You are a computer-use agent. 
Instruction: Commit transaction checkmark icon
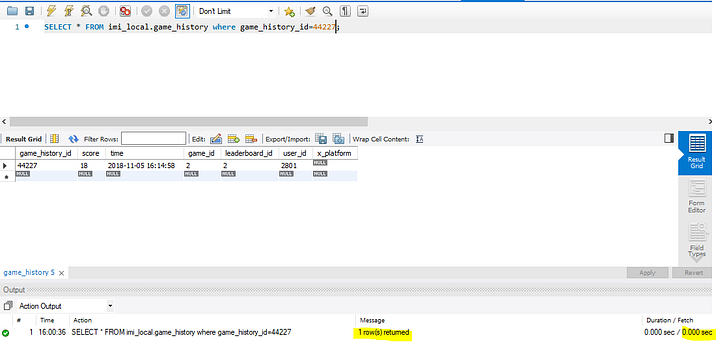tap(147, 11)
